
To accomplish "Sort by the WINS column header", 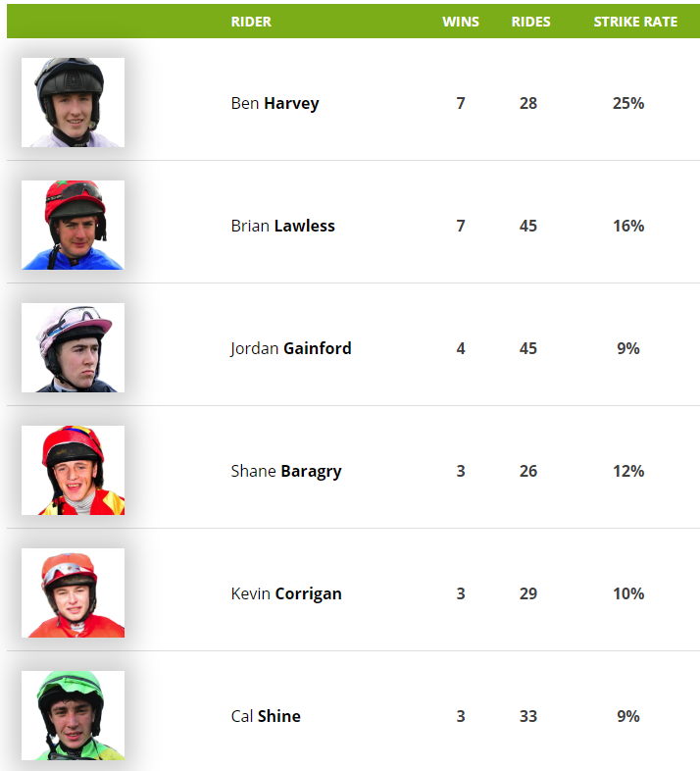I will click(x=461, y=22).
